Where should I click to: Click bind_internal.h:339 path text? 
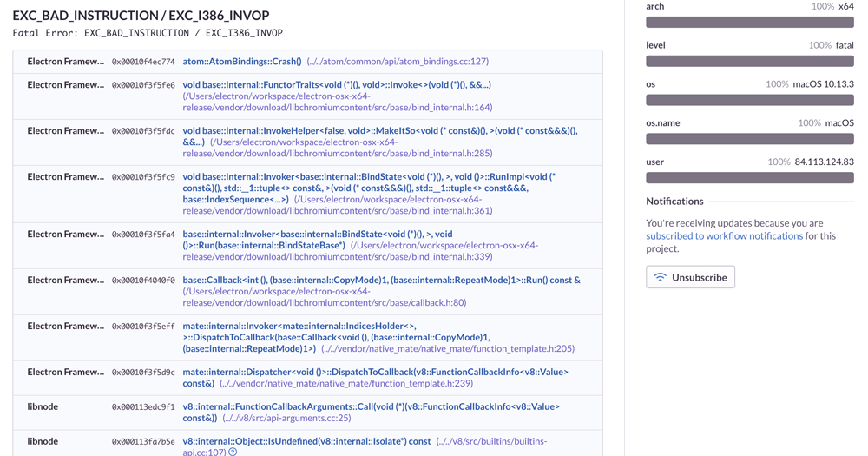[x=360, y=251]
